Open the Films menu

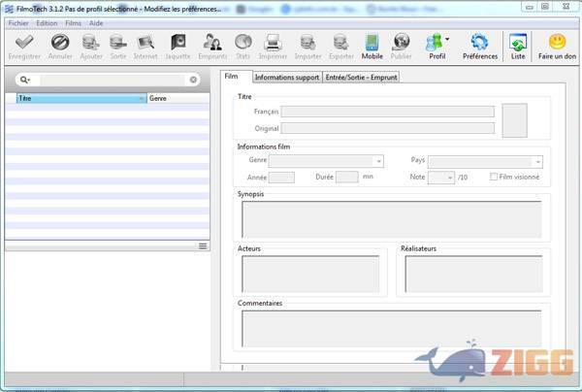click(73, 22)
